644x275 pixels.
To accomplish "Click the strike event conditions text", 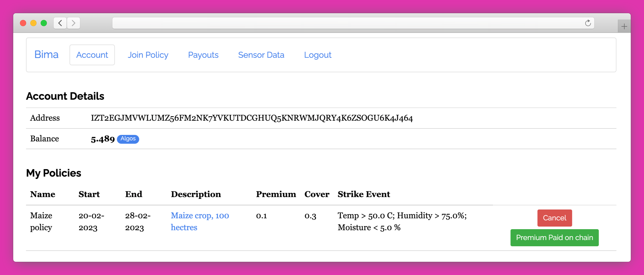I will [x=402, y=221].
